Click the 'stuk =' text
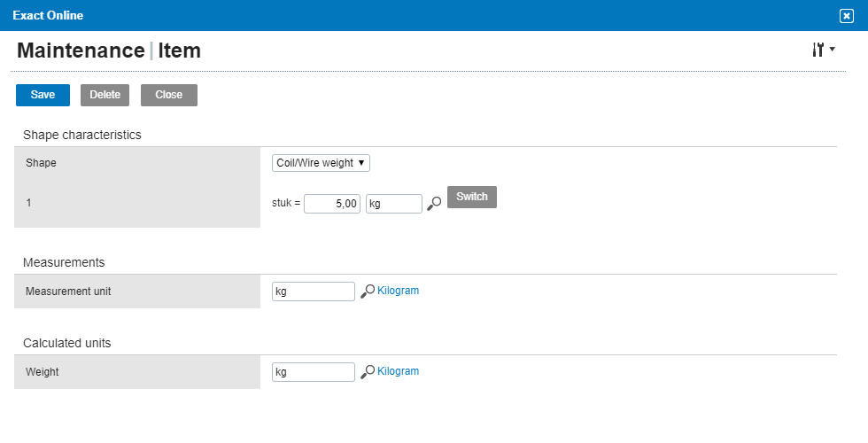This screenshot has height=443, width=868. (x=285, y=203)
